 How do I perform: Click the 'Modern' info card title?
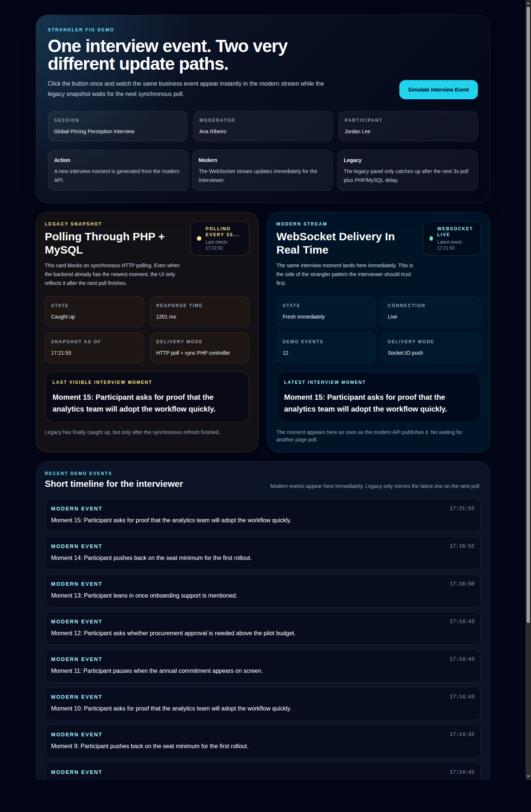[208, 160]
